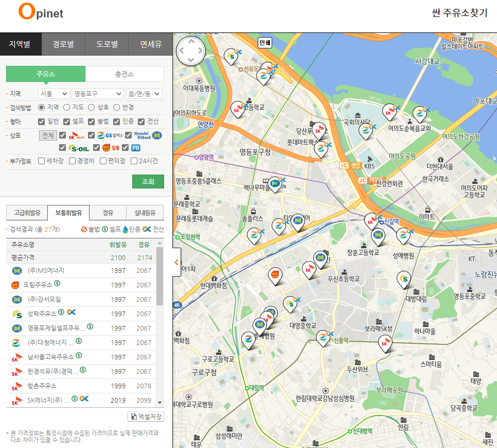This screenshot has width=497, height=448.
Task: Uncheck the SK에너지 brand checkbox
Action: (x=62, y=135)
